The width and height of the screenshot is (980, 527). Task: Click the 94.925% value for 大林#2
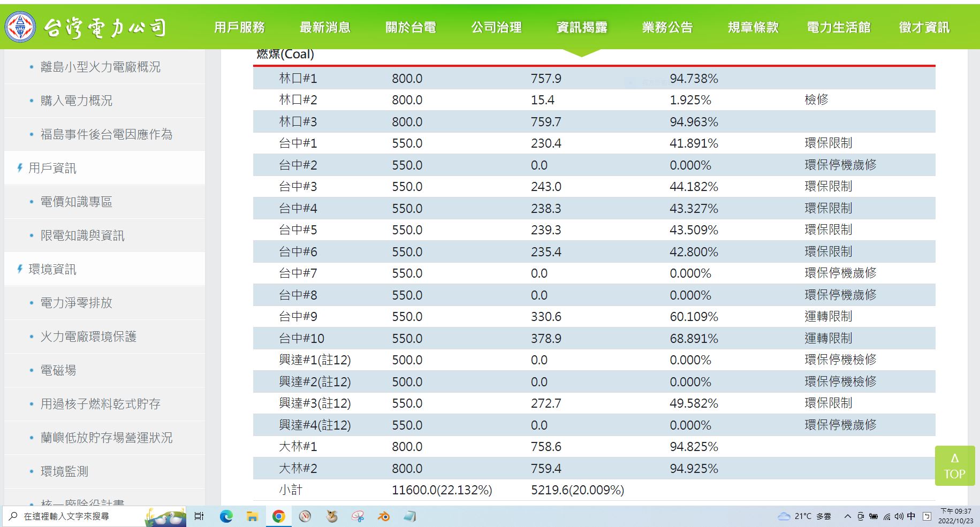(694, 469)
